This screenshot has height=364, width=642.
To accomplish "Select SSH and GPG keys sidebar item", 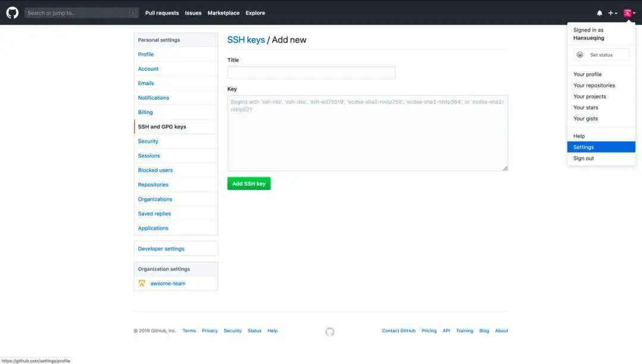I will [x=175, y=127].
